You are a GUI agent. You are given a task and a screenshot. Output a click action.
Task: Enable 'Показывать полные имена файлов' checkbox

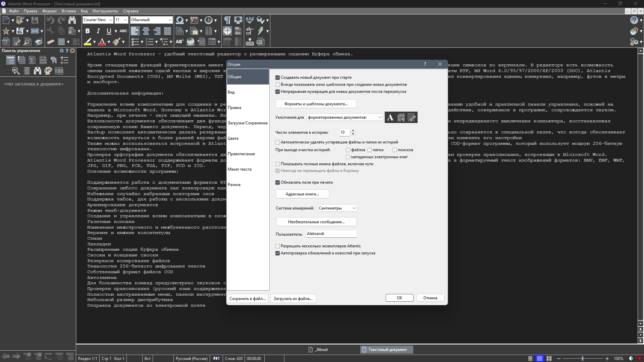277,164
